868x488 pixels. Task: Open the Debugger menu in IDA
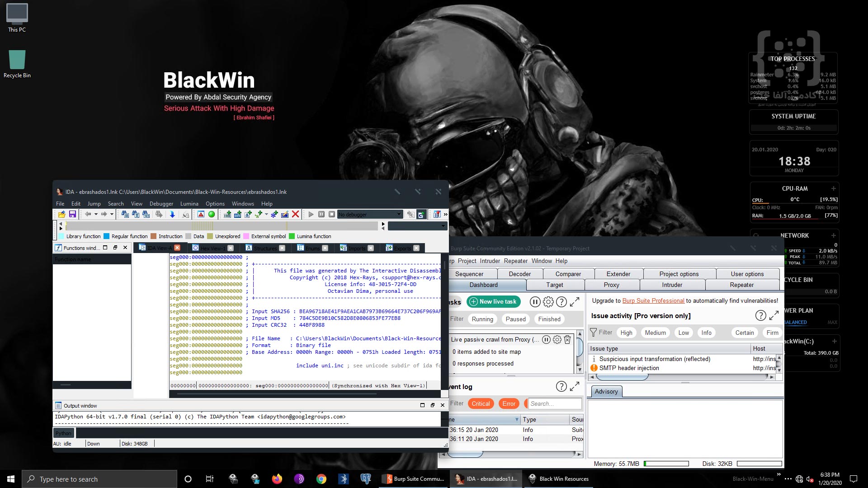pyautogui.click(x=161, y=204)
